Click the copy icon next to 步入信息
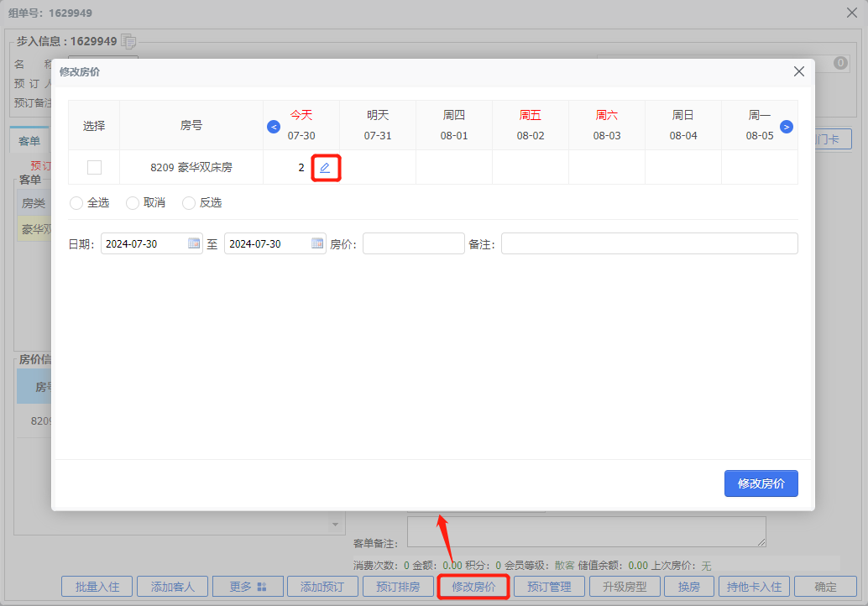 [128, 41]
